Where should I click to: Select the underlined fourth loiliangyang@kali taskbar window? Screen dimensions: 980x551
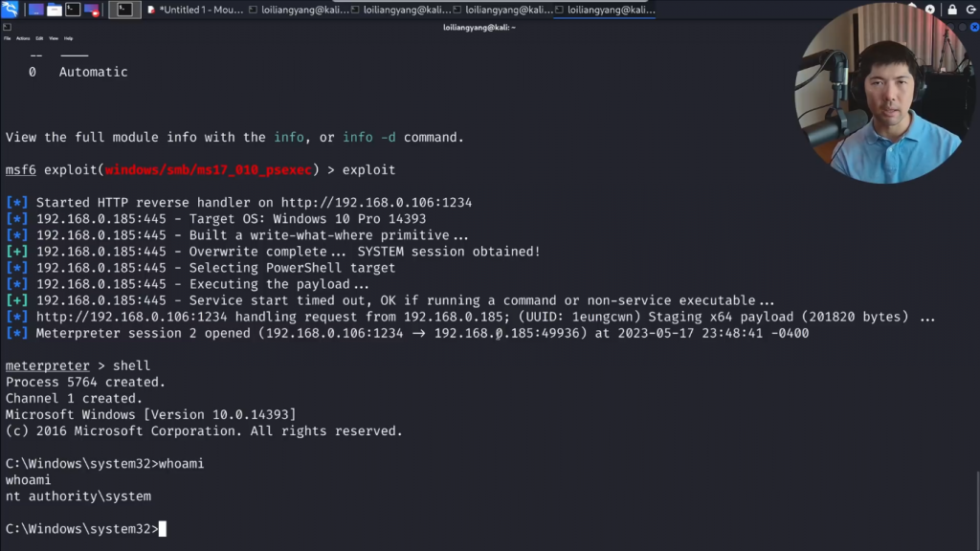pos(605,10)
